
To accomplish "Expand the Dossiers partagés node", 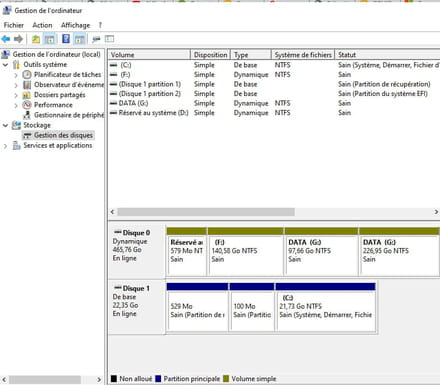I will tap(16, 95).
